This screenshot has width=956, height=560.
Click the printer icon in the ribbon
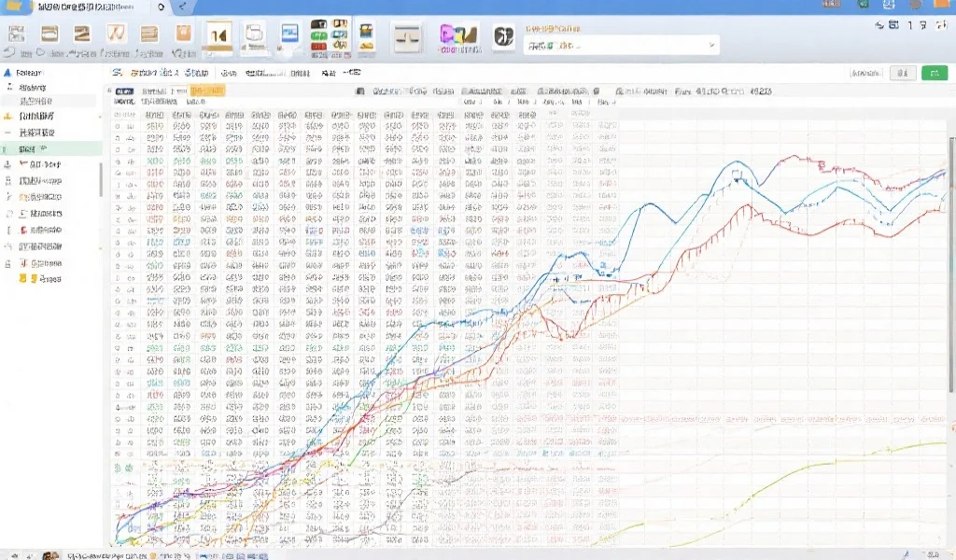[x=255, y=35]
